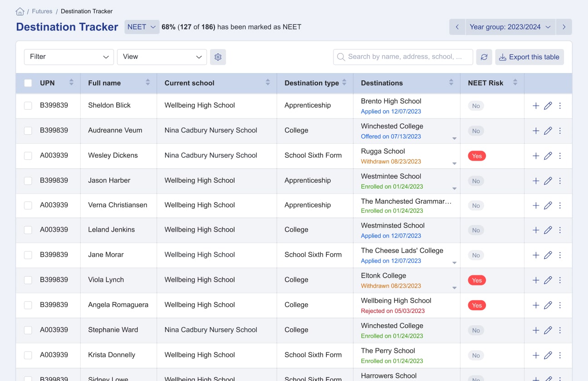This screenshot has width=588, height=381.
Task: Expand Westmintee School destination details
Action: click(454, 188)
